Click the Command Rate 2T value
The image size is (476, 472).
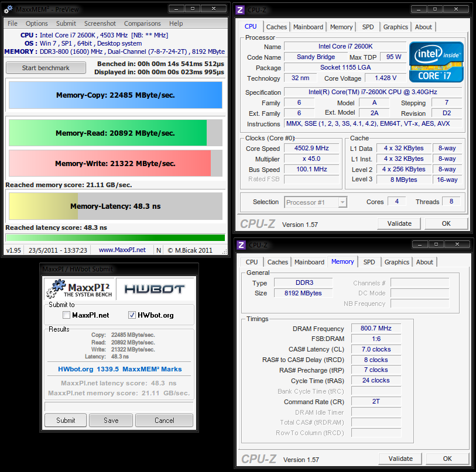coord(376,401)
